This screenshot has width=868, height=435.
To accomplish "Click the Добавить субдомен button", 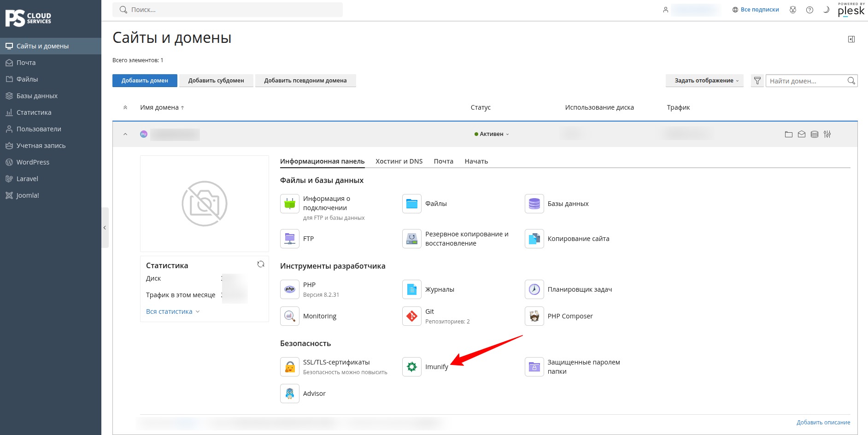I will pyautogui.click(x=216, y=81).
